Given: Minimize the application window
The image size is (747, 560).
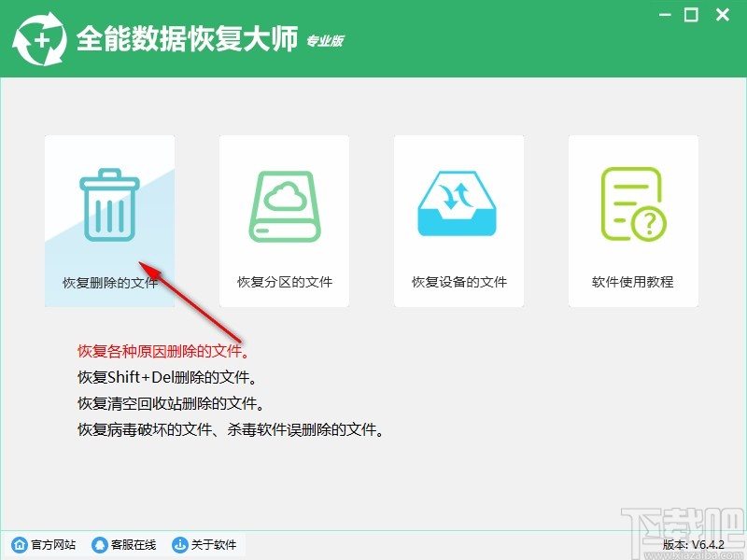Looking at the screenshot, I should tap(665, 15).
